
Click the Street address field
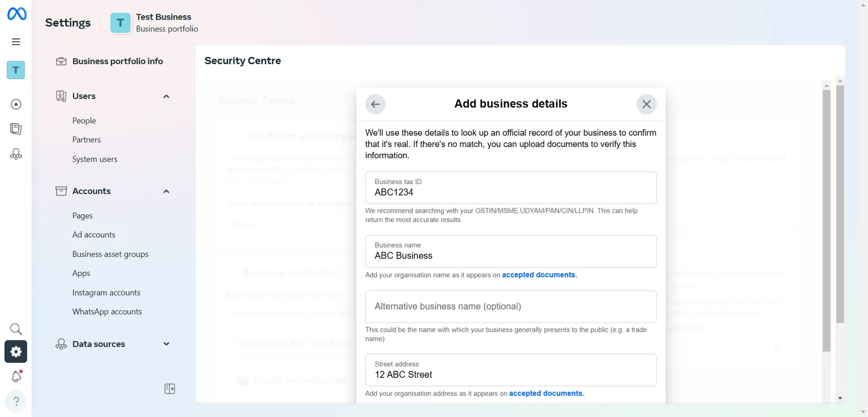click(x=511, y=370)
